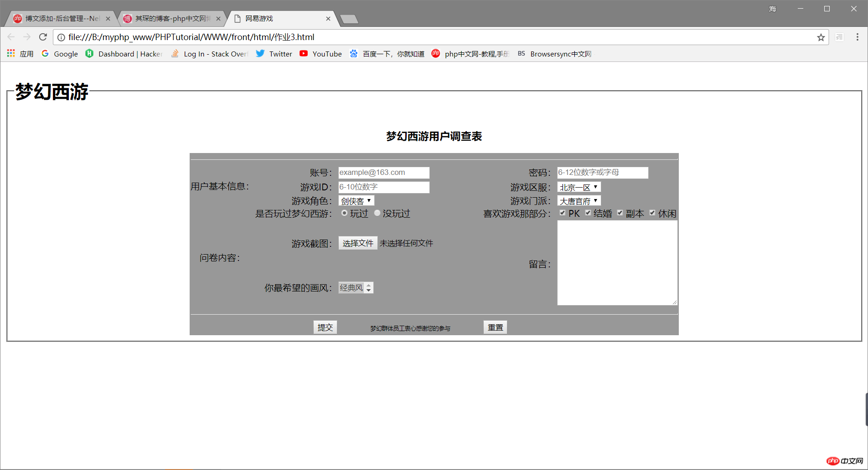Click the 游戏ID input field
Screen dimensions: 868x470
pos(384,187)
